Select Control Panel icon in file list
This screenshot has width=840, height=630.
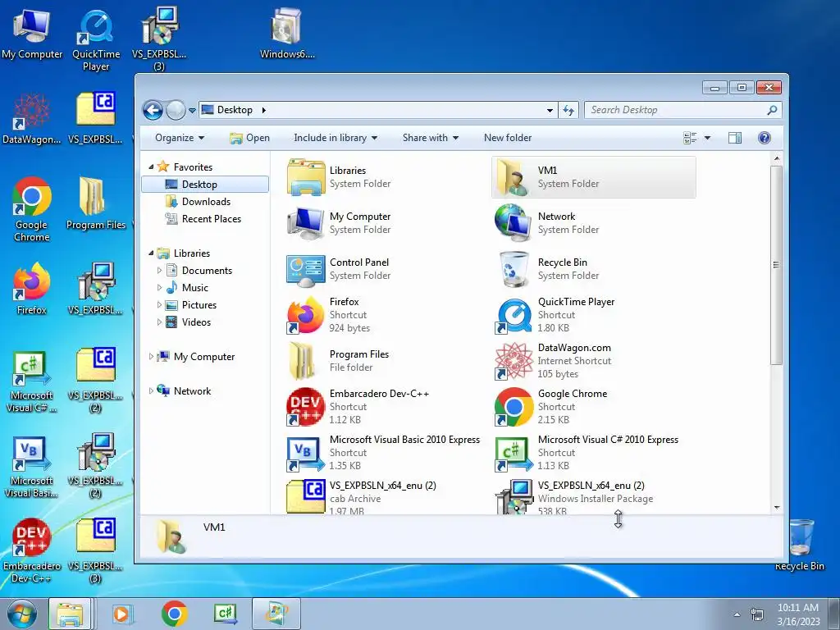(x=305, y=269)
